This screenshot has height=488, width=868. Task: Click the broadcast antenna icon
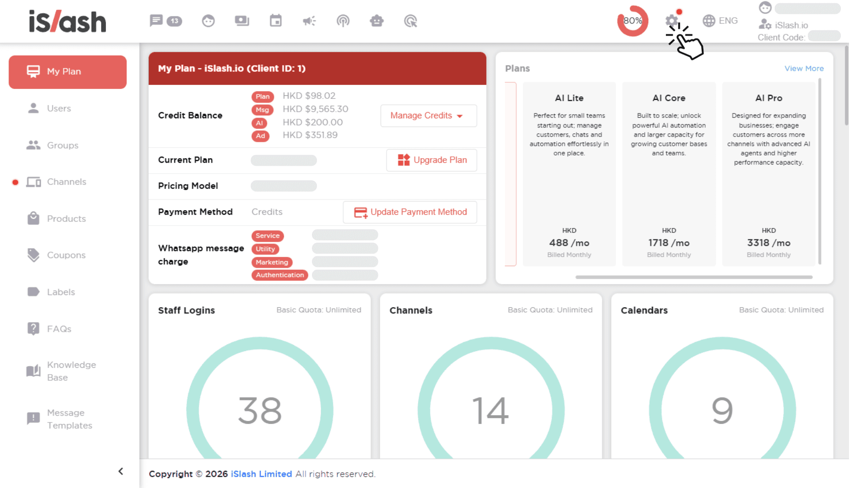[x=343, y=21]
